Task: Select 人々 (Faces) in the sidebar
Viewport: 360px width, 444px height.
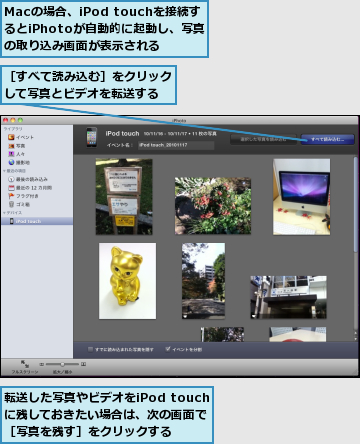Action: (x=17, y=154)
